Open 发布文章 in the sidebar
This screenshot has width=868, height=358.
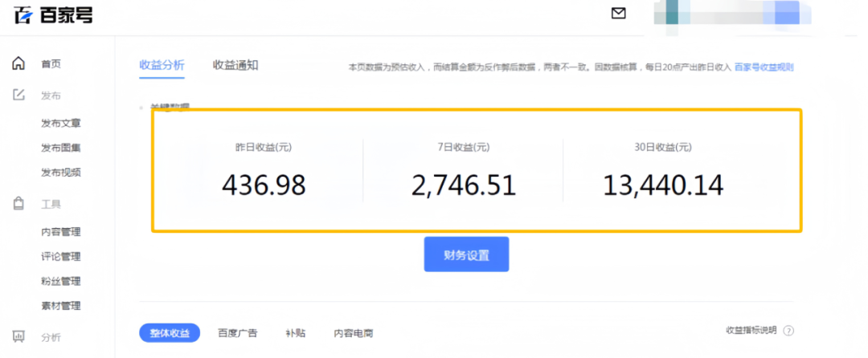click(61, 124)
